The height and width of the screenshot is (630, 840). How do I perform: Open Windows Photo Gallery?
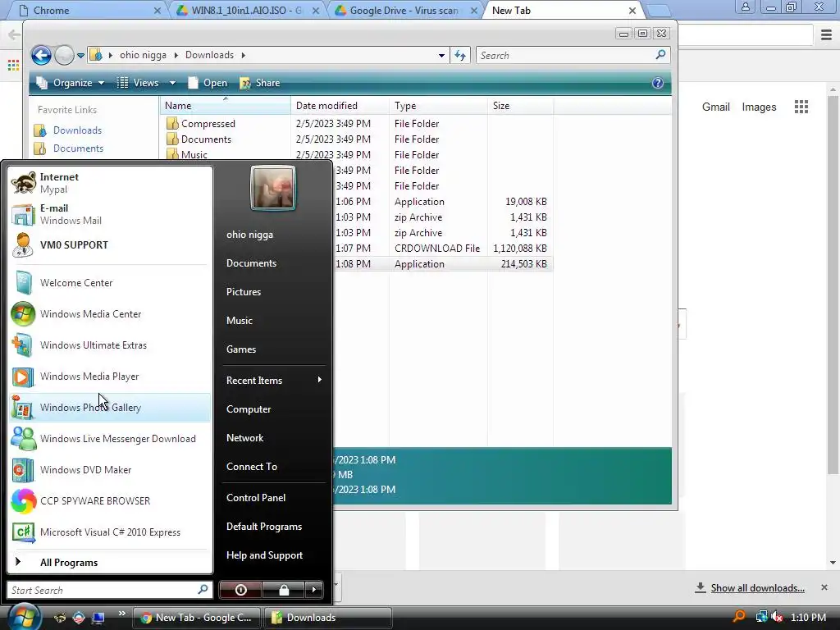(110, 407)
